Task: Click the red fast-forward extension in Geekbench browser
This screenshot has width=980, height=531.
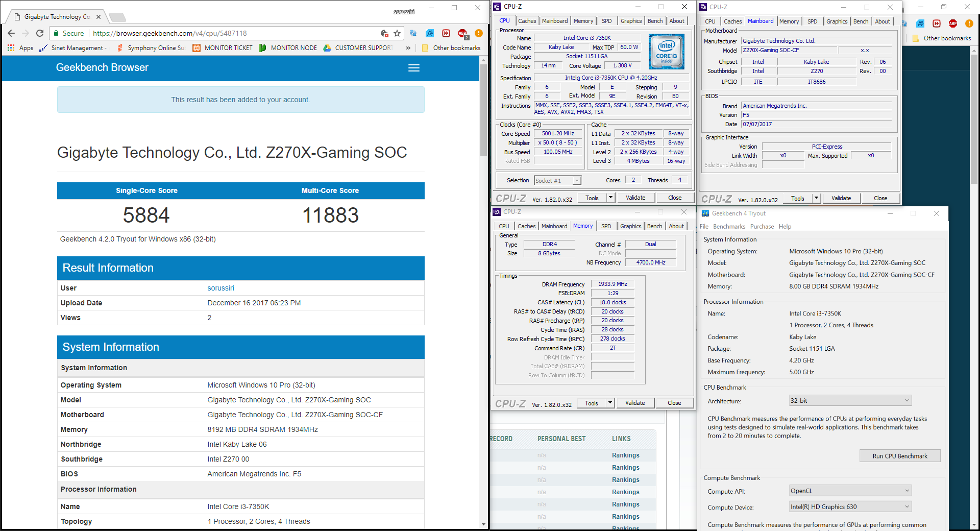Action: click(446, 33)
